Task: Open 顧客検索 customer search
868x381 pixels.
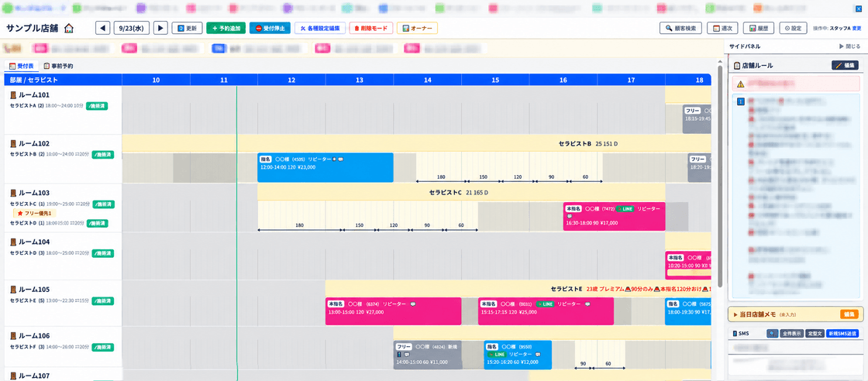Action: [681, 28]
